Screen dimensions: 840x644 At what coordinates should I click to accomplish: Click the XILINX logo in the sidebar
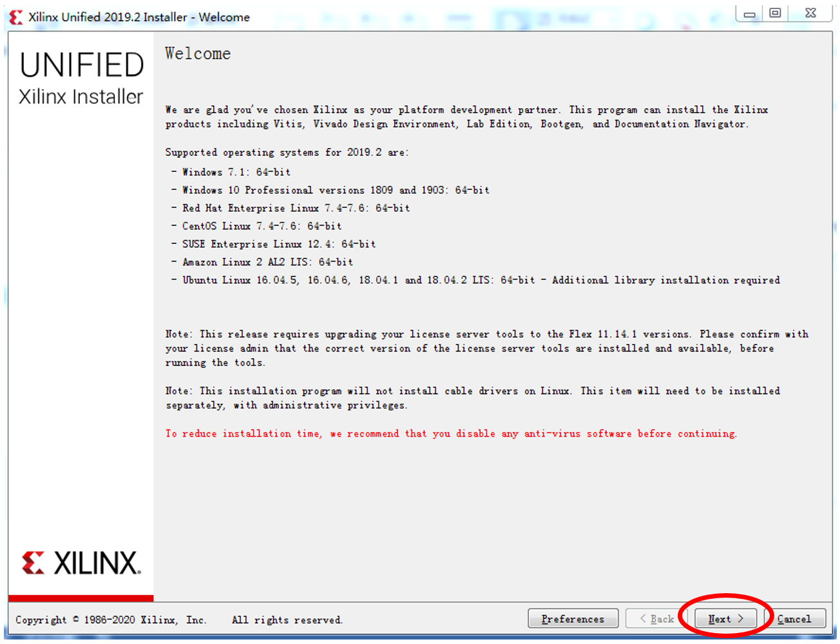pos(81,562)
